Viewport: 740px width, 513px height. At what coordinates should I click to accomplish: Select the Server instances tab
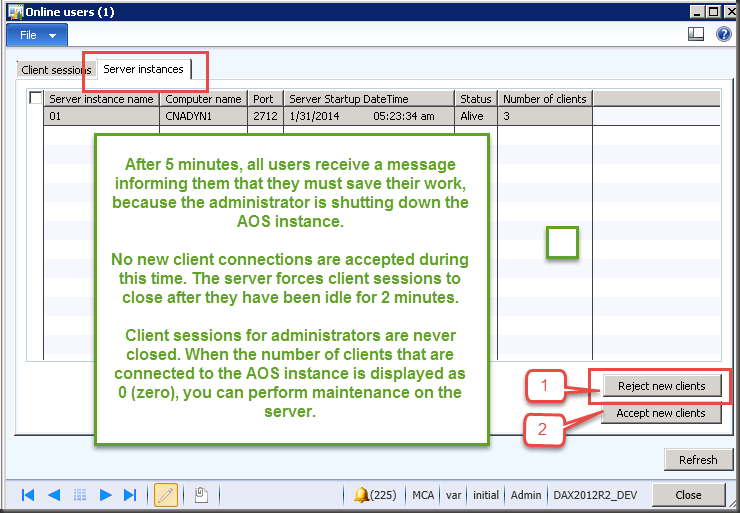tap(143, 70)
